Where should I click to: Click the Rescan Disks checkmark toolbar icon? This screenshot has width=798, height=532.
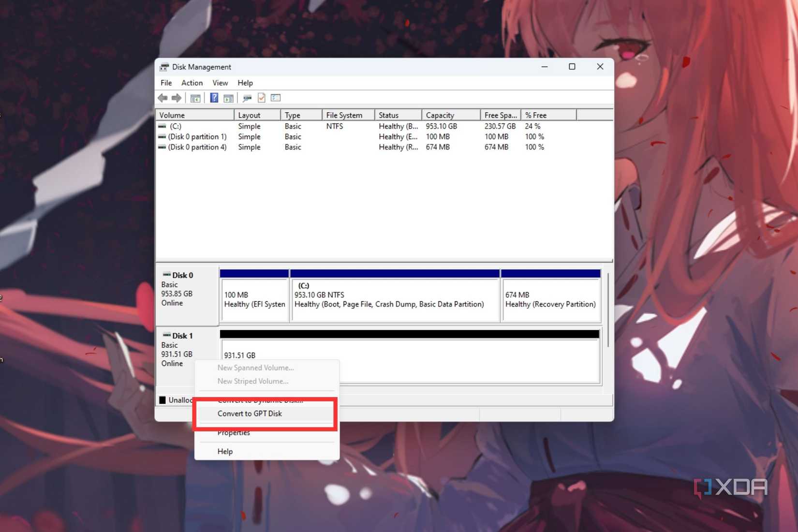[x=262, y=98]
